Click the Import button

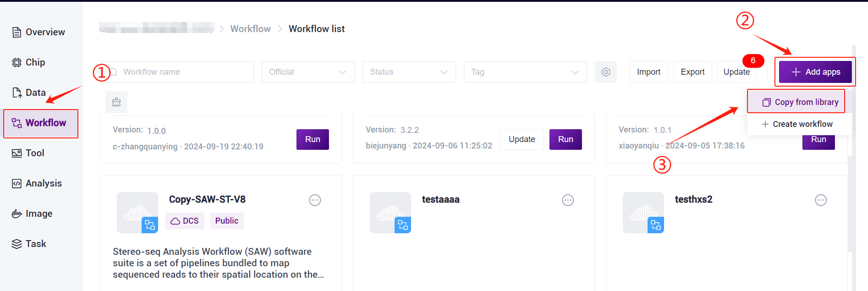point(649,72)
